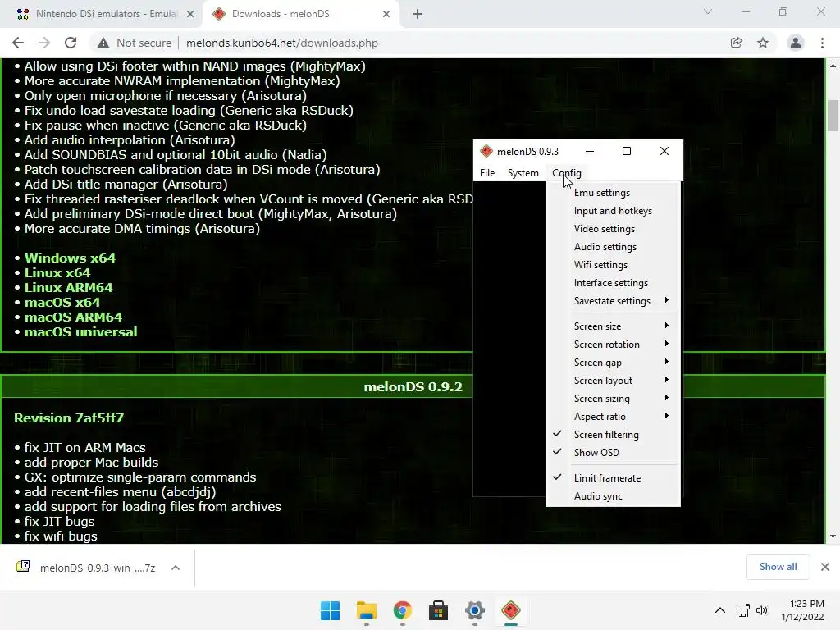840x630 pixels.
Task: Share this page icon
Action: point(737,43)
